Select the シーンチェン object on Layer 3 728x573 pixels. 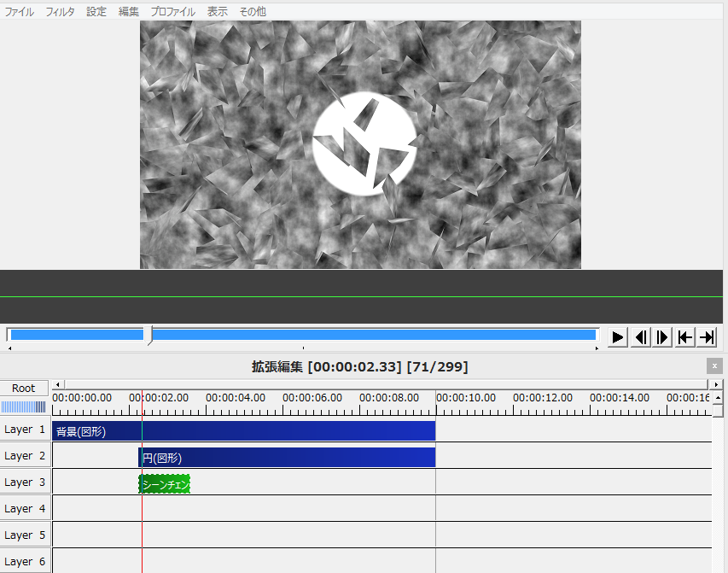coord(164,482)
